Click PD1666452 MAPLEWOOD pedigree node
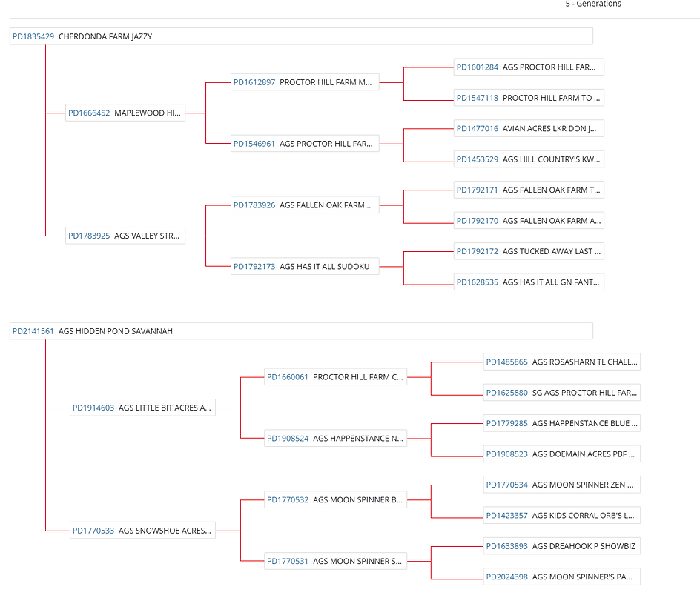 (125, 113)
